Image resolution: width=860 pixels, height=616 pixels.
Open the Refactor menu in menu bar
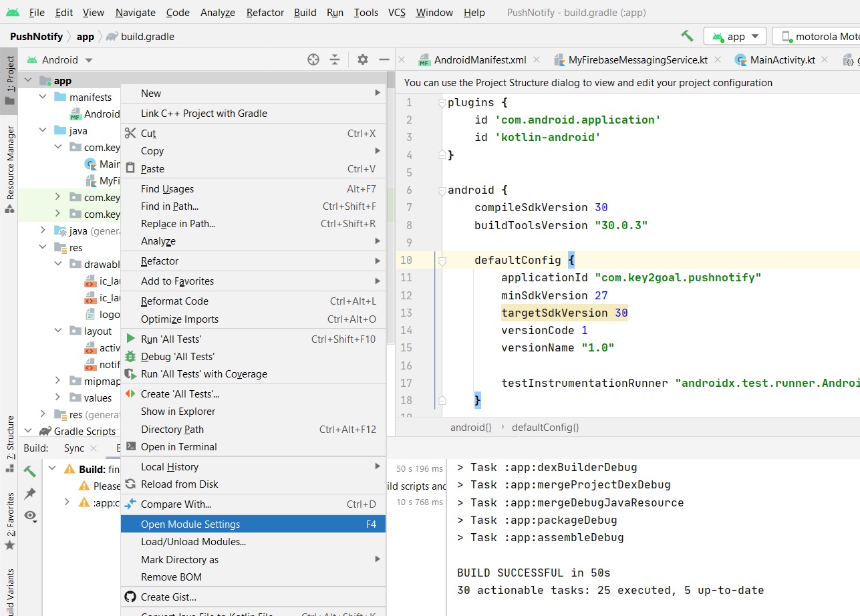(x=264, y=13)
